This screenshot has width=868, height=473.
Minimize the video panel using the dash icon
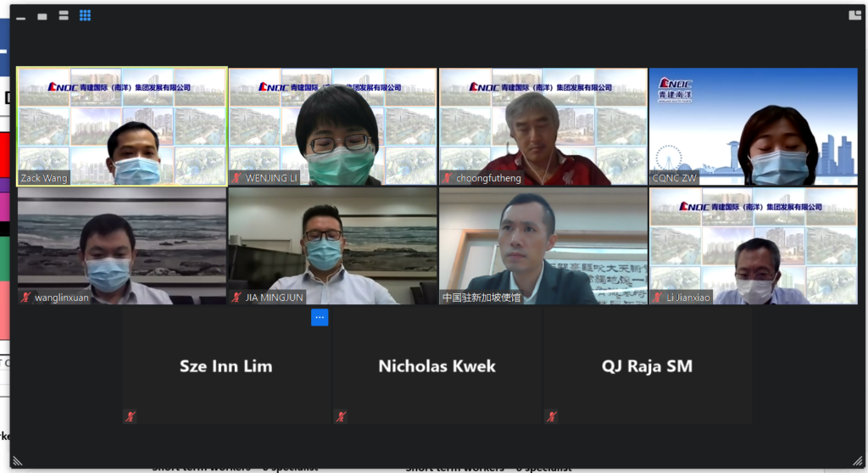[20, 16]
